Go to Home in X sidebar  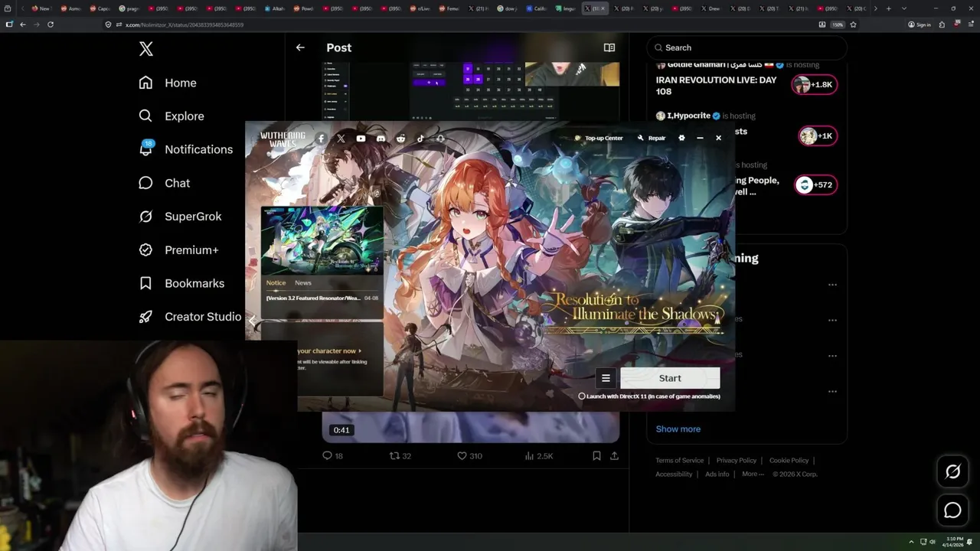(x=168, y=83)
